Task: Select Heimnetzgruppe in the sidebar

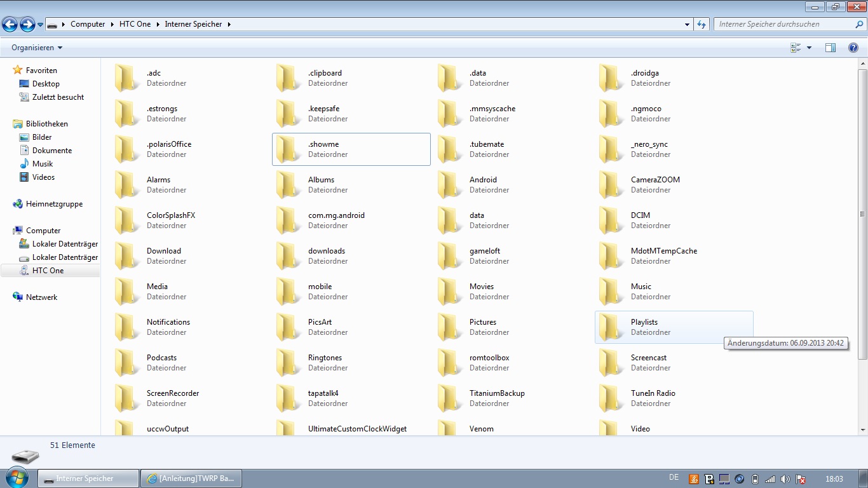Action: [54, 204]
